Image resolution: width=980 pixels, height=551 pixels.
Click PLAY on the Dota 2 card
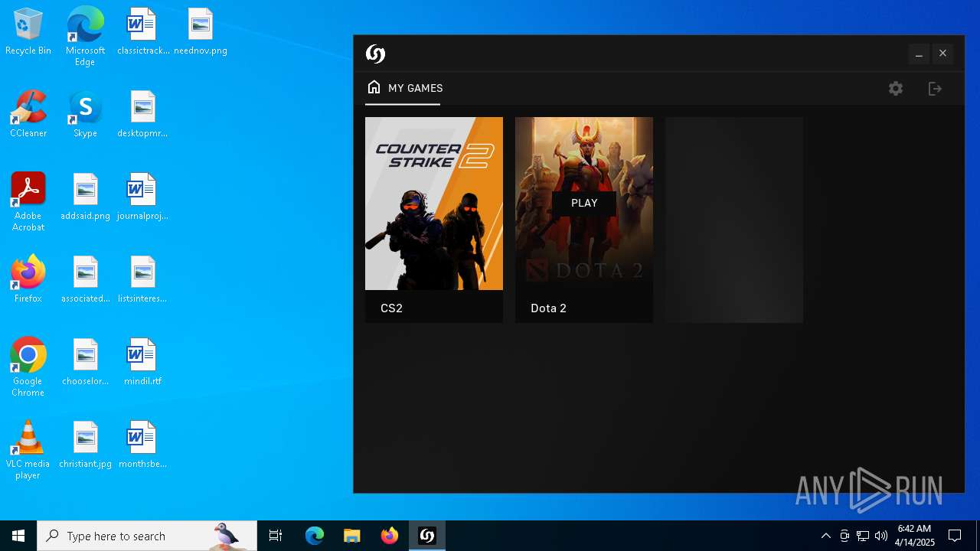pyautogui.click(x=584, y=203)
